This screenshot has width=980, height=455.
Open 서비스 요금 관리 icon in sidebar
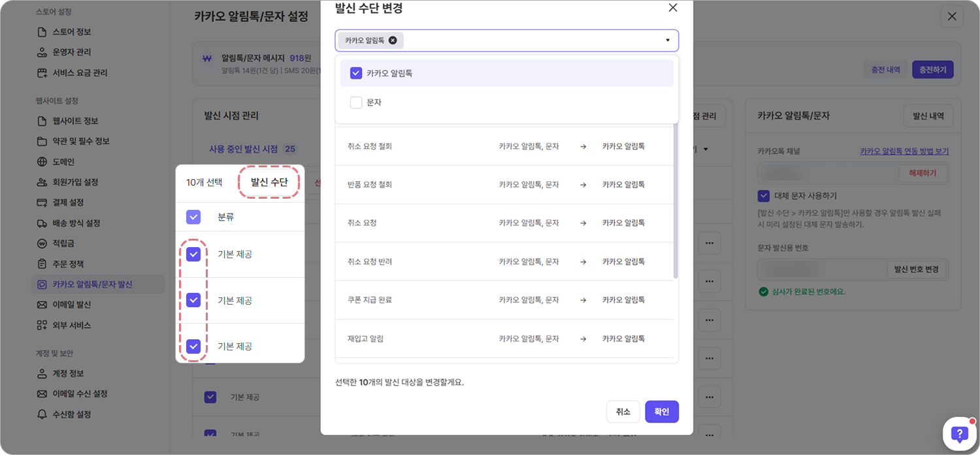42,73
